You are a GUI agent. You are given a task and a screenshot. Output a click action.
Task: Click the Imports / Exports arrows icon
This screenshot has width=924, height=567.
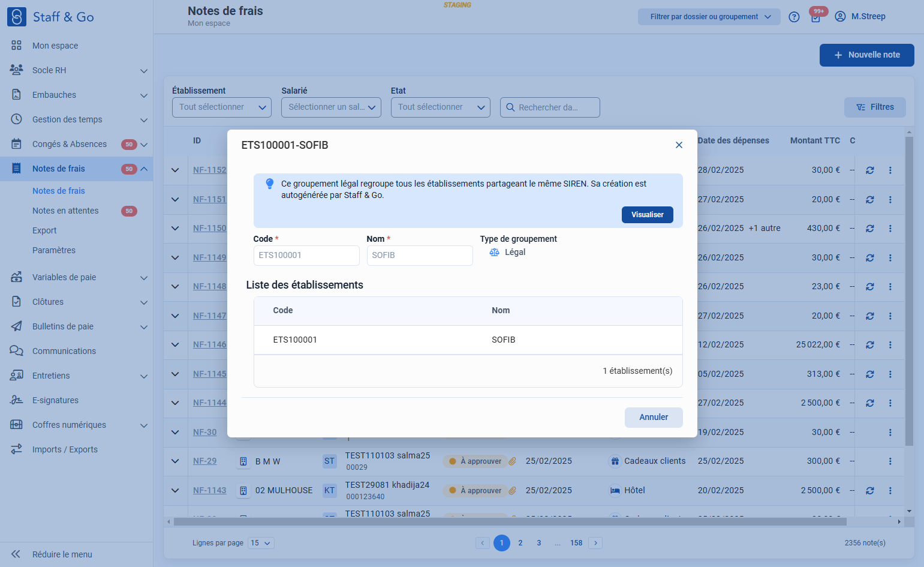click(x=16, y=449)
